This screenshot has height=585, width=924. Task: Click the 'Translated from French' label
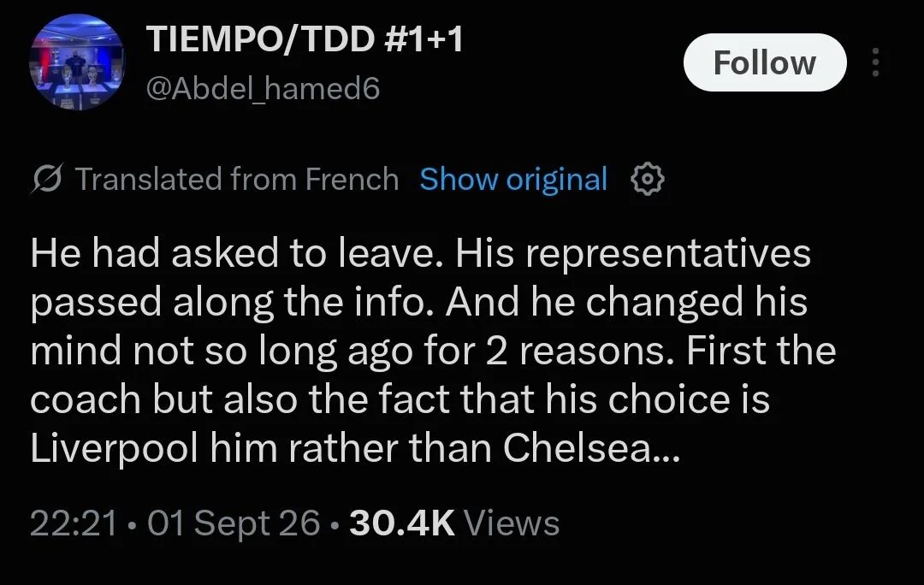coord(237,179)
